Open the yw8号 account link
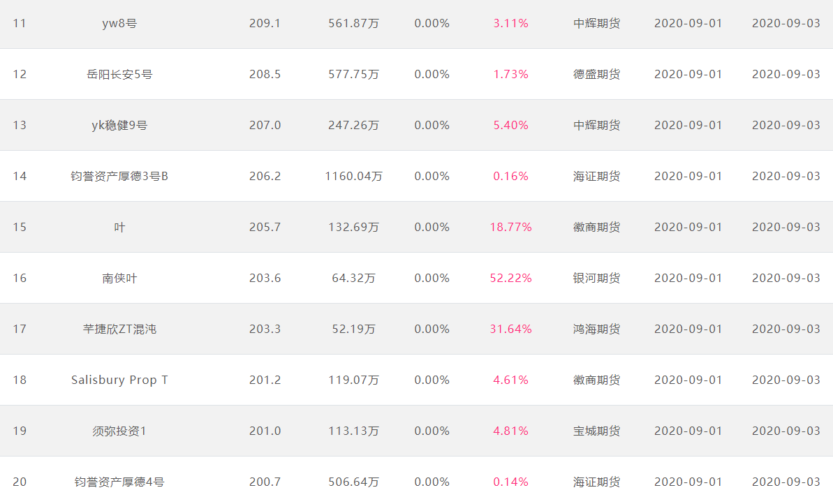The width and height of the screenshot is (833, 504). pyautogui.click(x=119, y=23)
